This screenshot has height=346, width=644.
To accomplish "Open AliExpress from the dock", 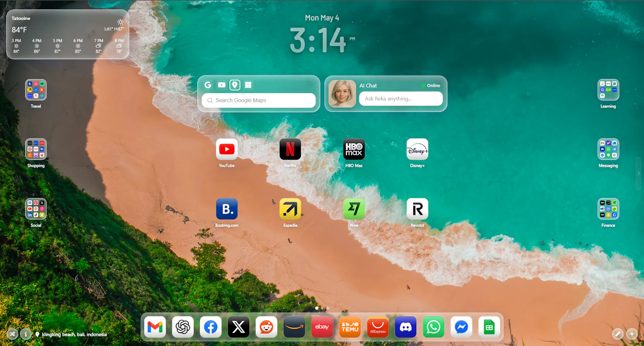I will 378,327.
